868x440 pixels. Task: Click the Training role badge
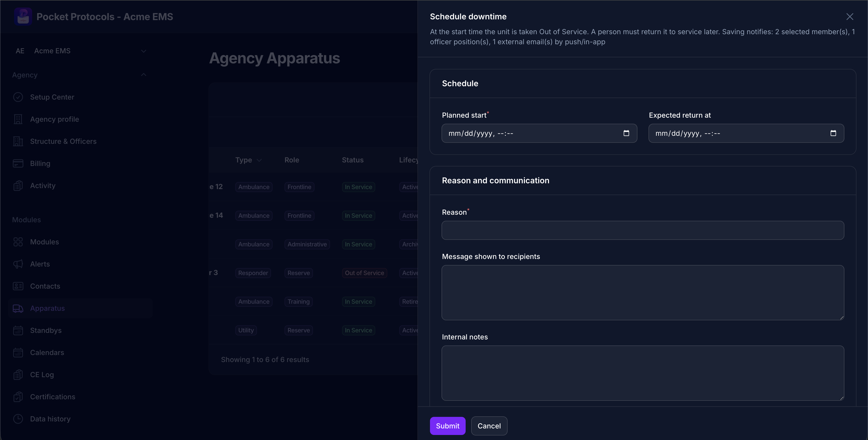coord(299,302)
